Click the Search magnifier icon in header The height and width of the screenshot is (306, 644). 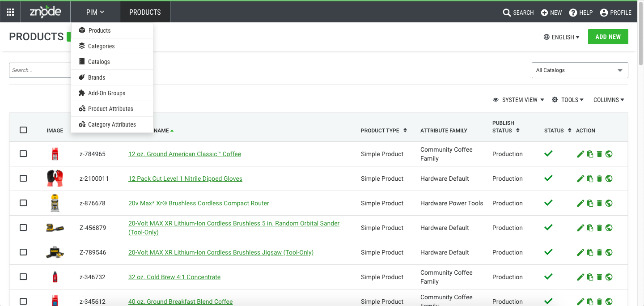(x=507, y=13)
